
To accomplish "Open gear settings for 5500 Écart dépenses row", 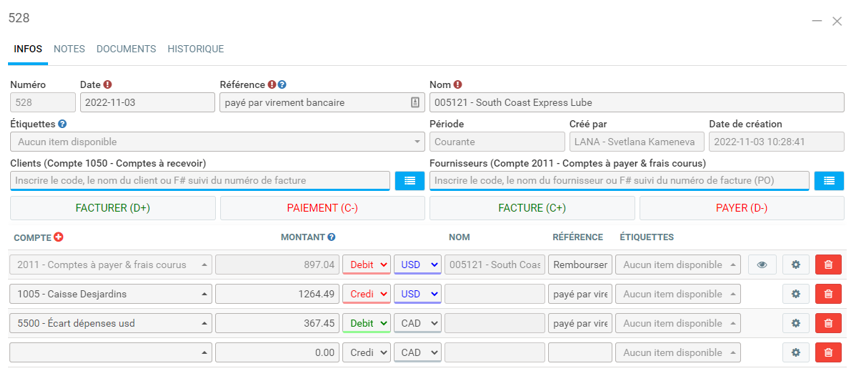I will pyautogui.click(x=795, y=323).
